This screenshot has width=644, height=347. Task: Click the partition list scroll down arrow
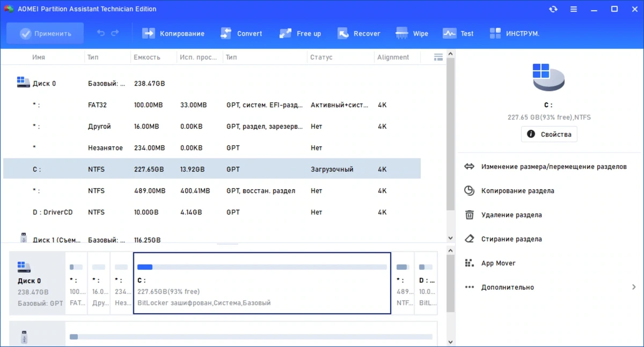click(x=450, y=238)
